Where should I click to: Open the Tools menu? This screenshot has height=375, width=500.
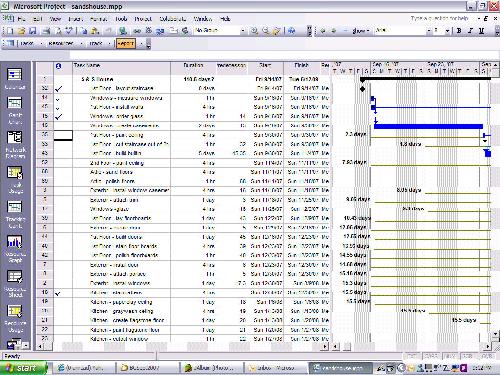[x=121, y=19]
